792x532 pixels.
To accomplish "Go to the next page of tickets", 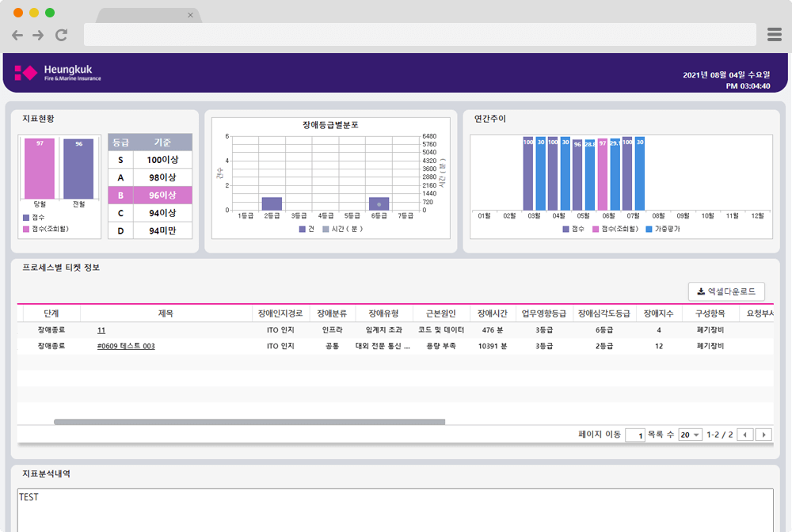I will click(763, 435).
